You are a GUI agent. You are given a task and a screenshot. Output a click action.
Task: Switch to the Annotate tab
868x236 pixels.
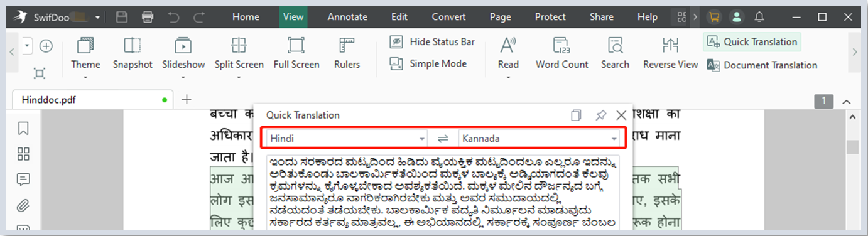(x=347, y=17)
